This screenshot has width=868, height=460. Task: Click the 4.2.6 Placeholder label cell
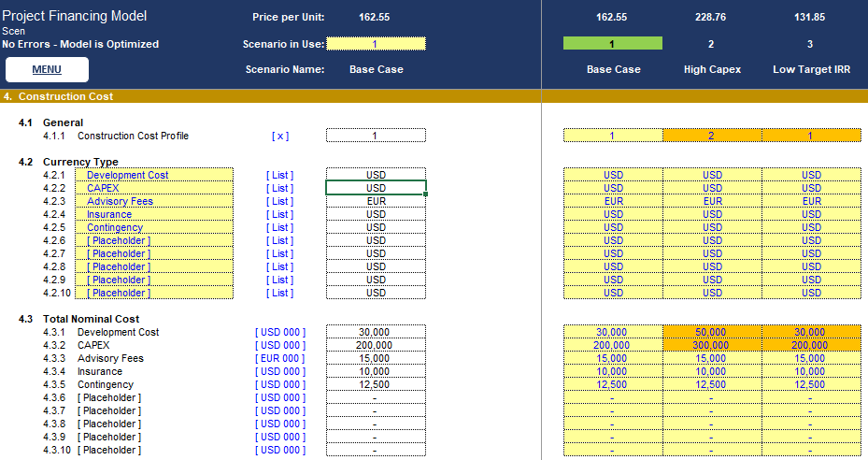(x=154, y=240)
